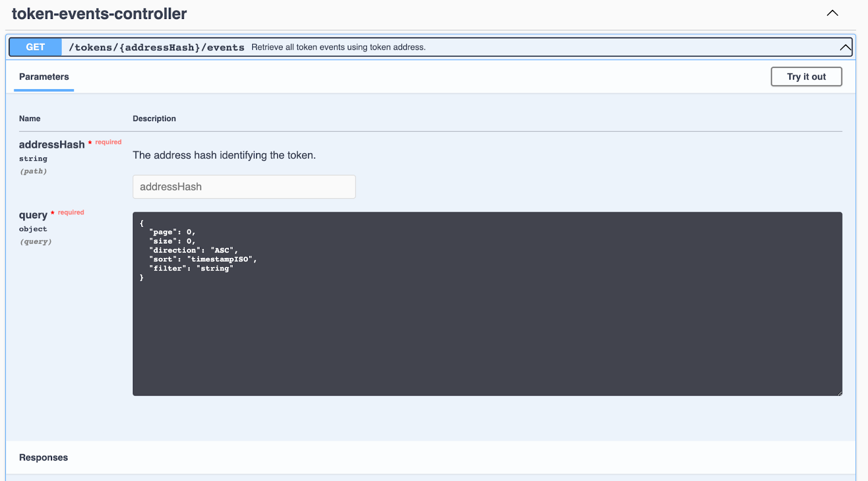The image size is (868, 481).
Task: Click the Name column header
Action: (30, 118)
